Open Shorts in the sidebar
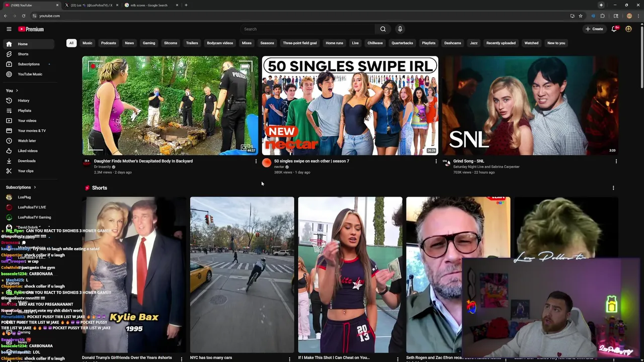This screenshot has height=362, width=644. point(28,54)
